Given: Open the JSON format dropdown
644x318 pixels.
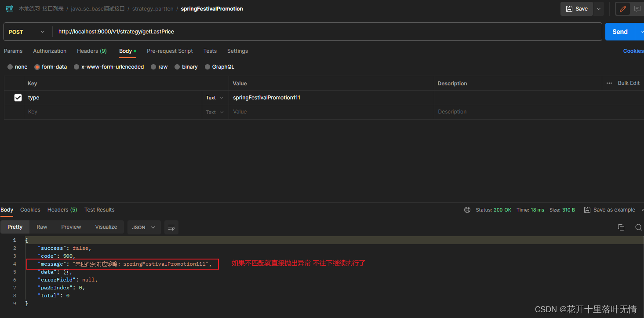Looking at the screenshot, I should tap(144, 227).
